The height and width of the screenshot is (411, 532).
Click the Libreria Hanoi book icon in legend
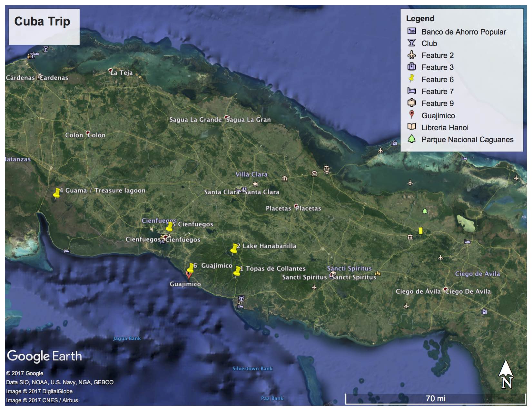click(x=411, y=127)
